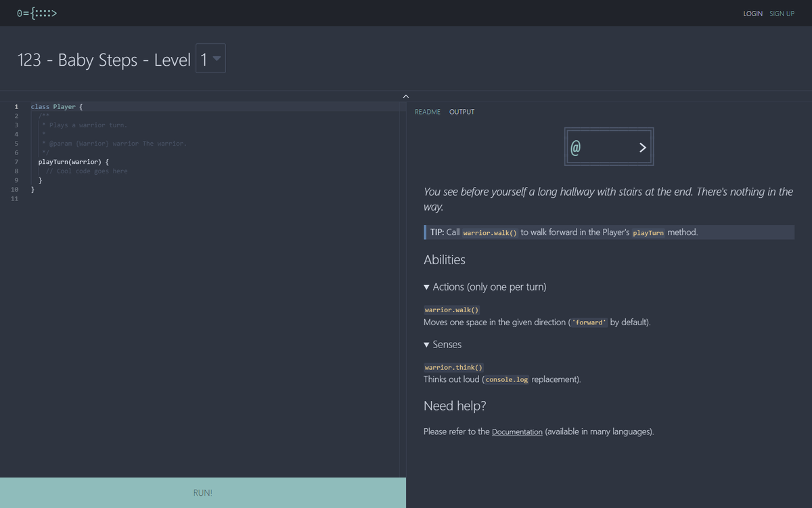
Task: Click the warrior @ symbol on the map
Action: click(x=574, y=147)
